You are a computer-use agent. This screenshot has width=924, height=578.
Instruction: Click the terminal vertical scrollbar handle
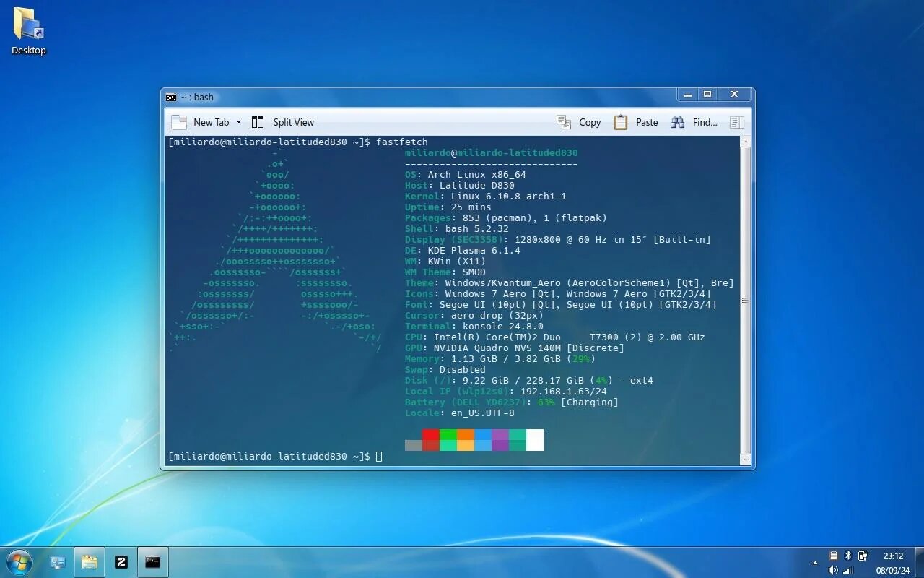(745, 300)
